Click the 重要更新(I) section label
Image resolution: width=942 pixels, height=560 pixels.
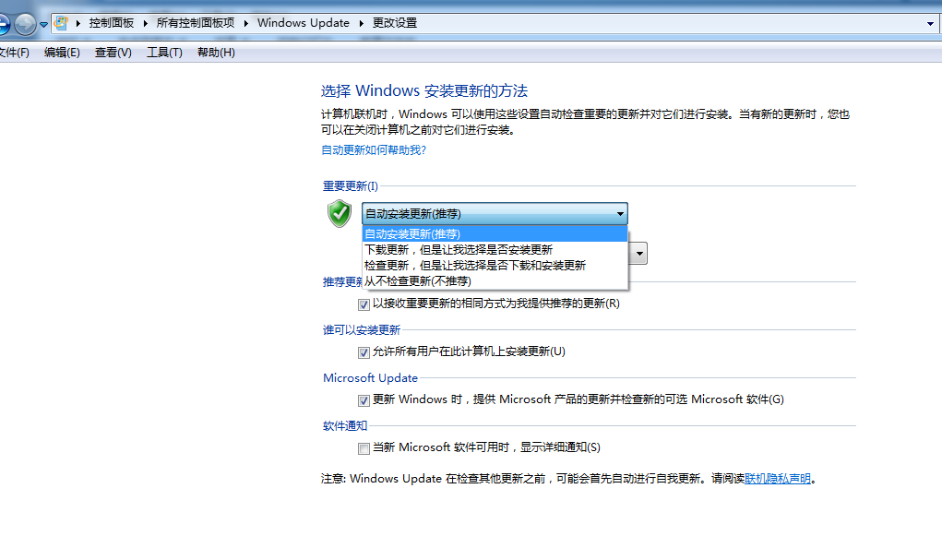click(351, 186)
